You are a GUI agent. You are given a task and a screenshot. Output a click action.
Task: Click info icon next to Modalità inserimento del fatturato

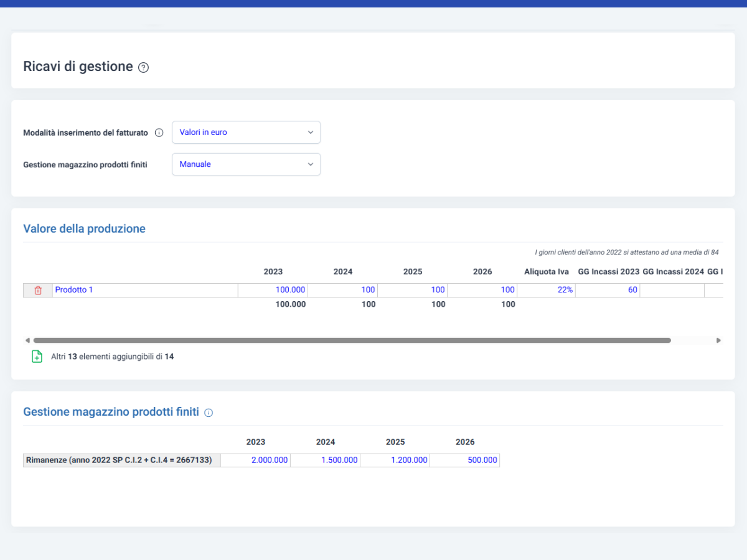(159, 133)
